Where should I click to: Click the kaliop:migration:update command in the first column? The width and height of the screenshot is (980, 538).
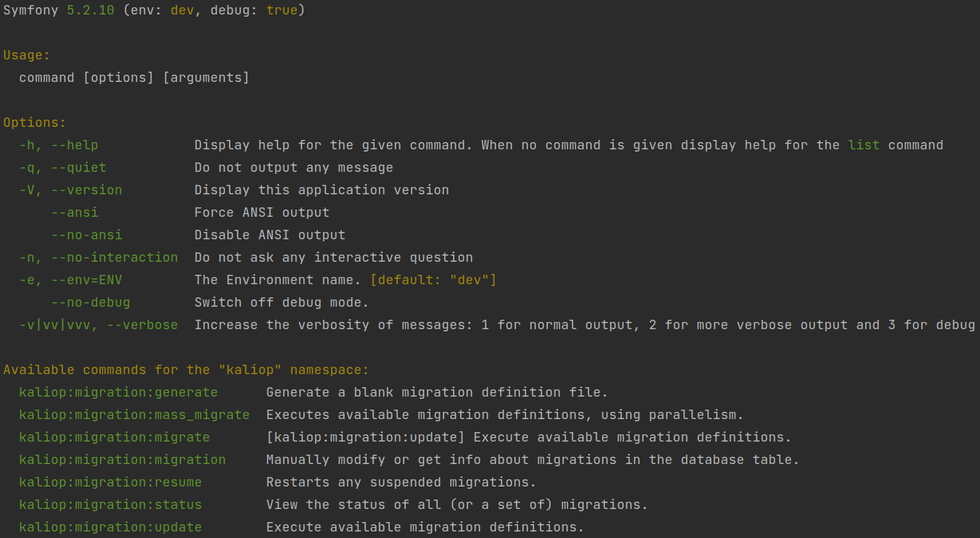pyautogui.click(x=110, y=527)
